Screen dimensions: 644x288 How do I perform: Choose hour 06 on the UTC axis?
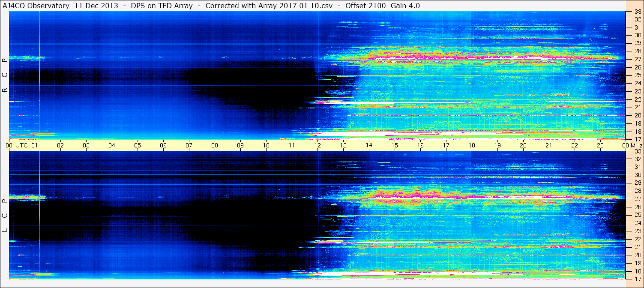[164, 145]
